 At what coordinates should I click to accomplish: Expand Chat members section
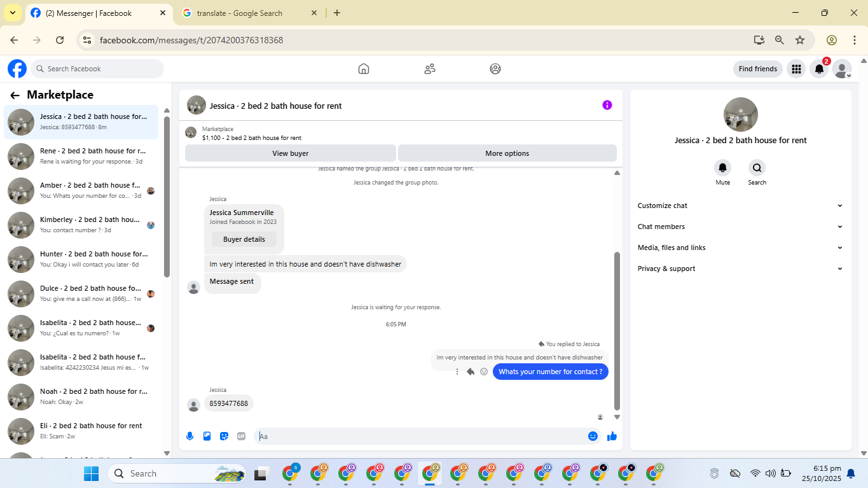click(740, 227)
